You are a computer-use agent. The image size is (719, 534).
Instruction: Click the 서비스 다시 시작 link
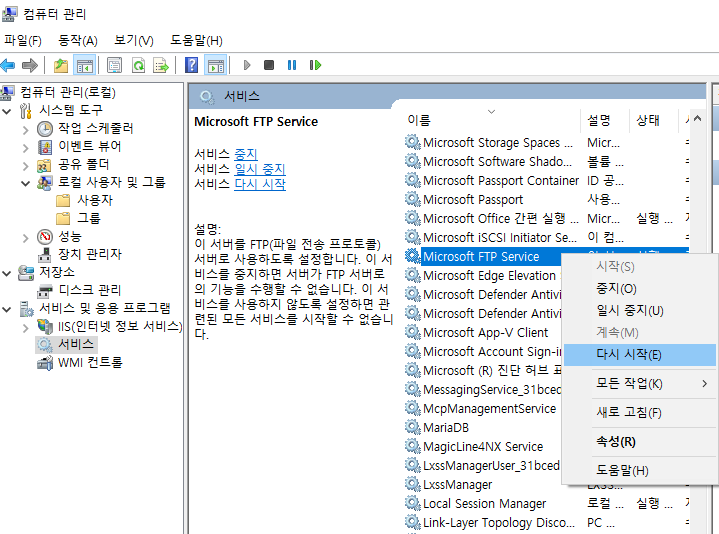tap(260, 184)
